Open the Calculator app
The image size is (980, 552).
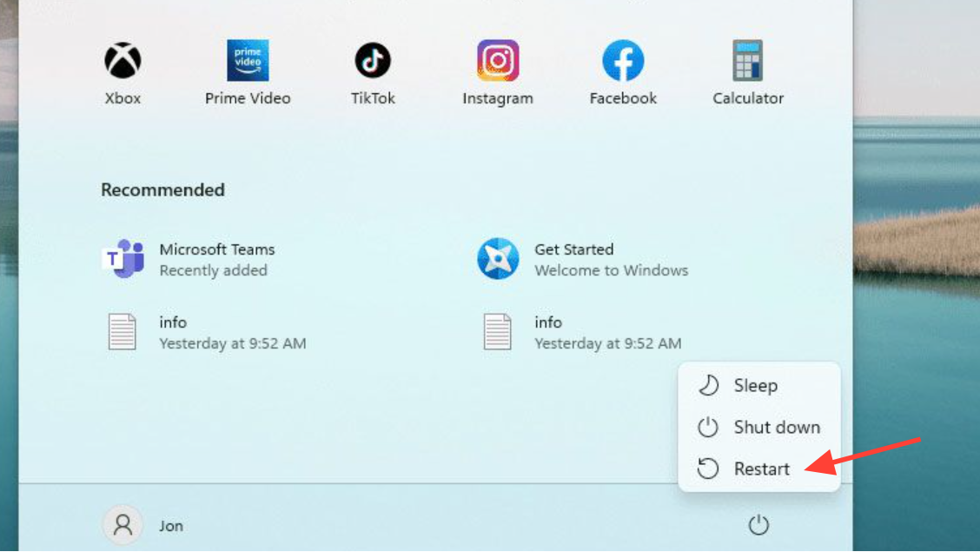tap(747, 62)
